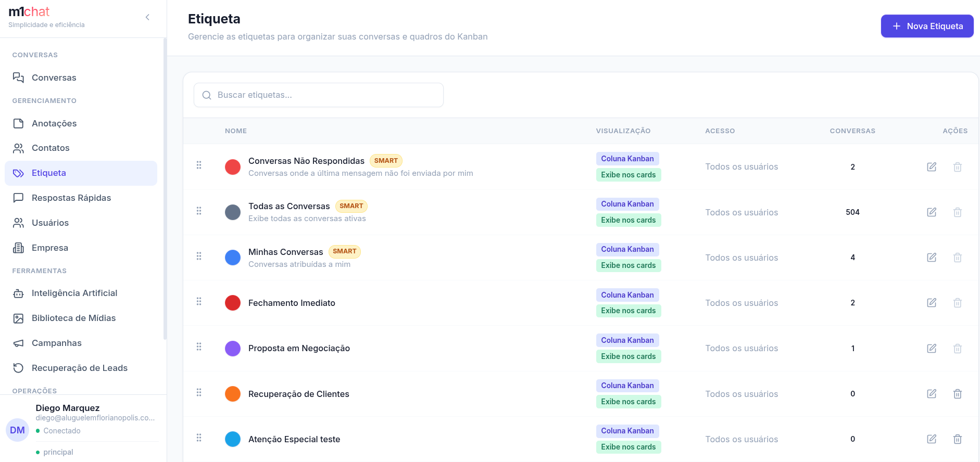Click gray color dot of Todas as Conversas
Viewport: 980px width, 462px height.
tap(233, 212)
